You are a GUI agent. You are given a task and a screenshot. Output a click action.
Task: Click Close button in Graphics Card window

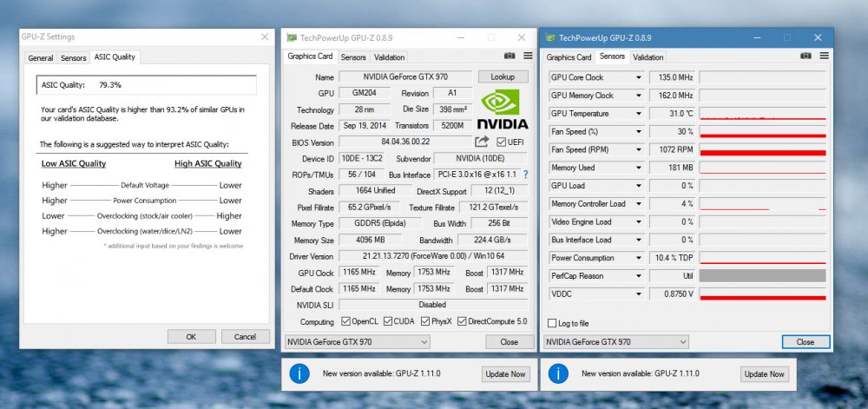tap(510, 342)
